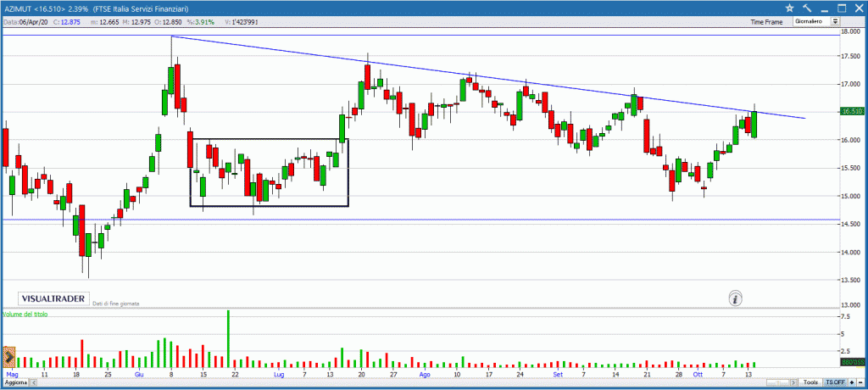Open the Tools button
The image size is (868, 390).
tap(810, 383)
